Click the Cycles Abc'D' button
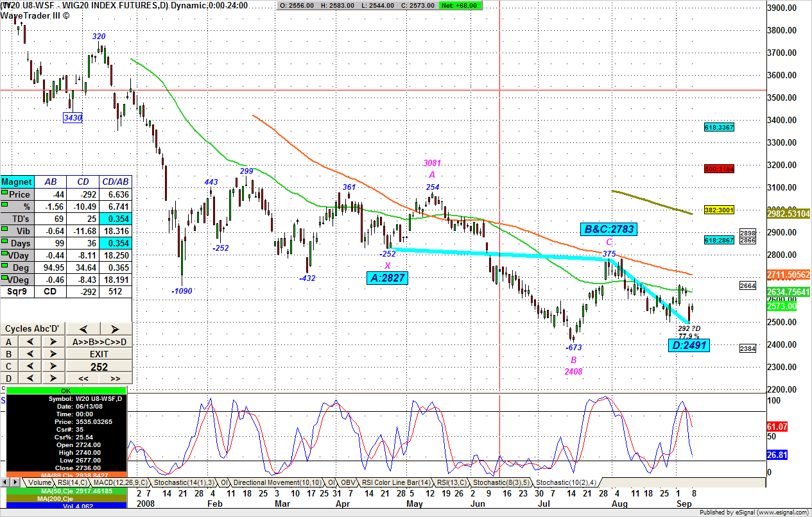This screenshot has width=812, height=517. 33,328
